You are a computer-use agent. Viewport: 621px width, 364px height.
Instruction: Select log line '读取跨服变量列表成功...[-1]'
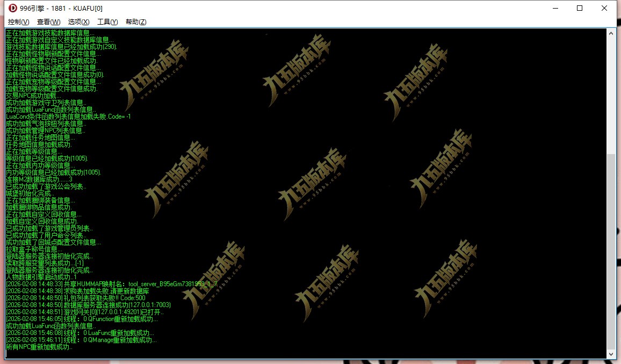point(45,263)
